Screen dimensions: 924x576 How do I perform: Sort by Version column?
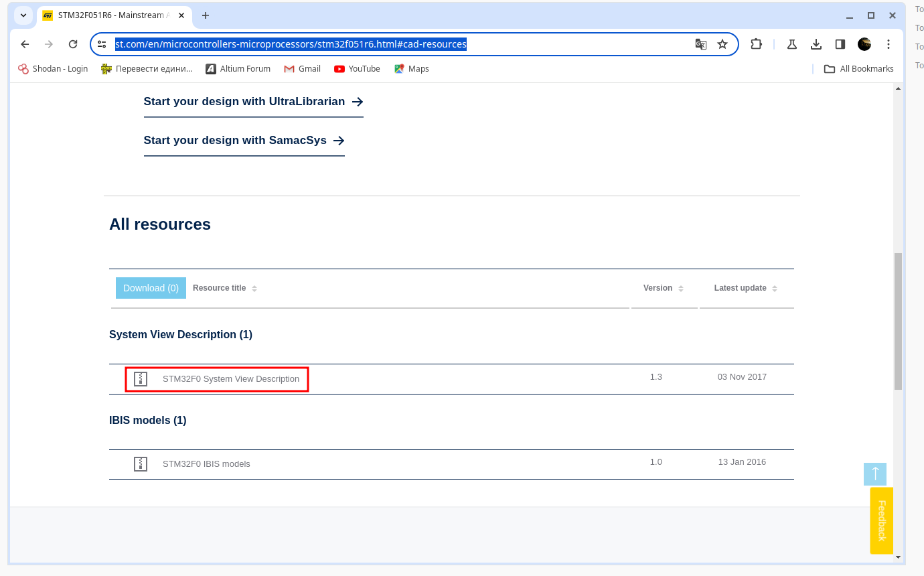664,288
